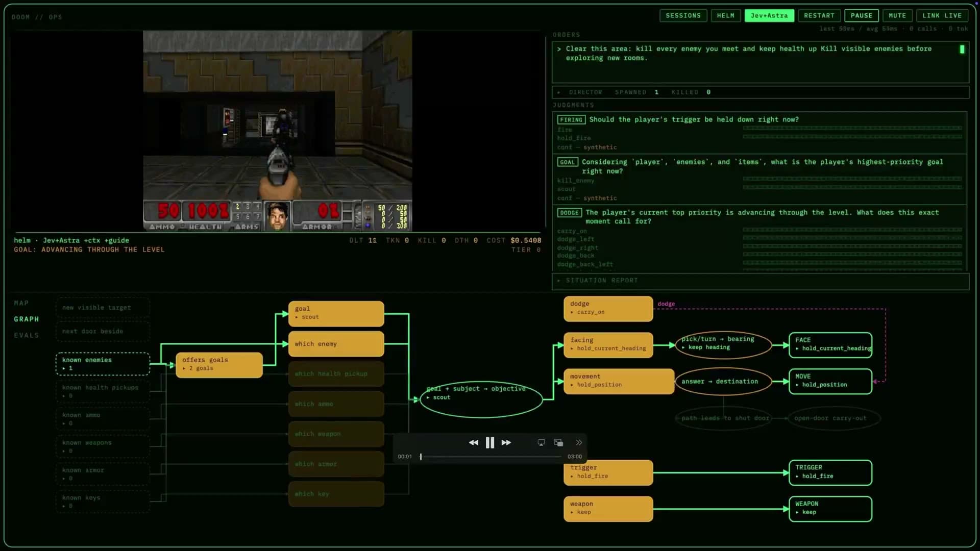Select the FACE output node
The height and width of the screenshot is (551, 980).
pos(830,345)
